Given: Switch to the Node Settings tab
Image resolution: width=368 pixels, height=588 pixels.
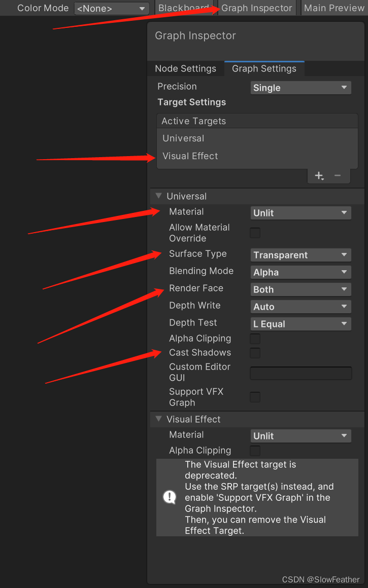Looking at the screenshot, I should click(185, 68).
